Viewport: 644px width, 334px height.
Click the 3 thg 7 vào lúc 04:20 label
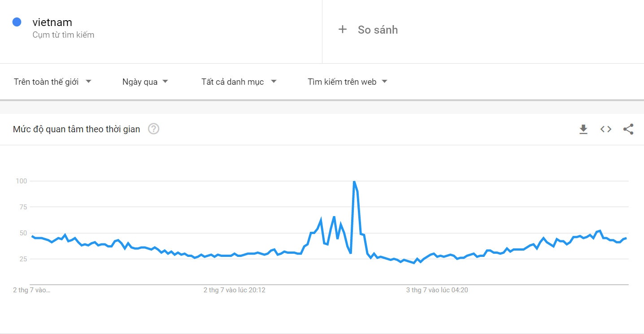437,290
